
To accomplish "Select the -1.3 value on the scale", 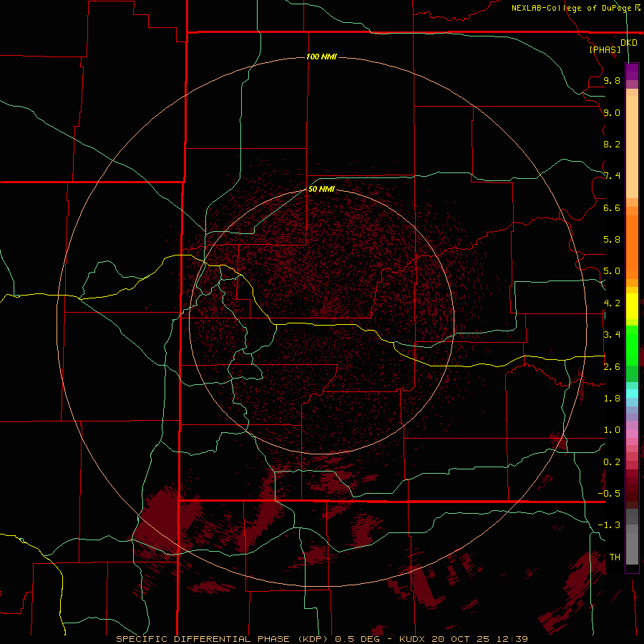I will tap(609, 525).
